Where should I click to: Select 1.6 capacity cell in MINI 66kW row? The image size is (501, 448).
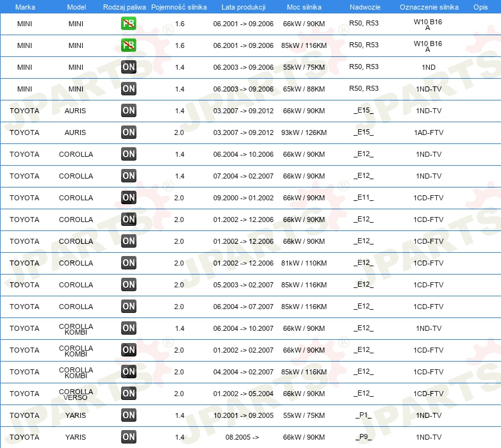tap(179, 24)
